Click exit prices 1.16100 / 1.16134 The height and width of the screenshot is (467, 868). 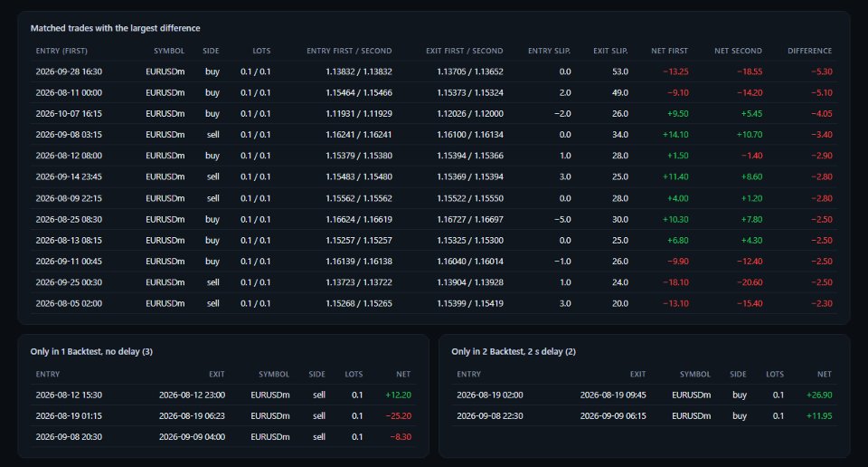[x=470, y=135]
